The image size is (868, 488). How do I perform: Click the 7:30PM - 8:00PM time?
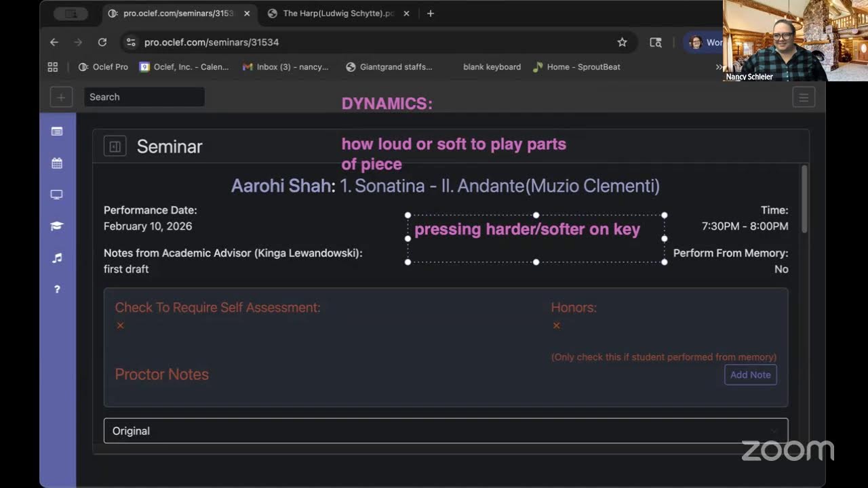[x=745, y=226]
